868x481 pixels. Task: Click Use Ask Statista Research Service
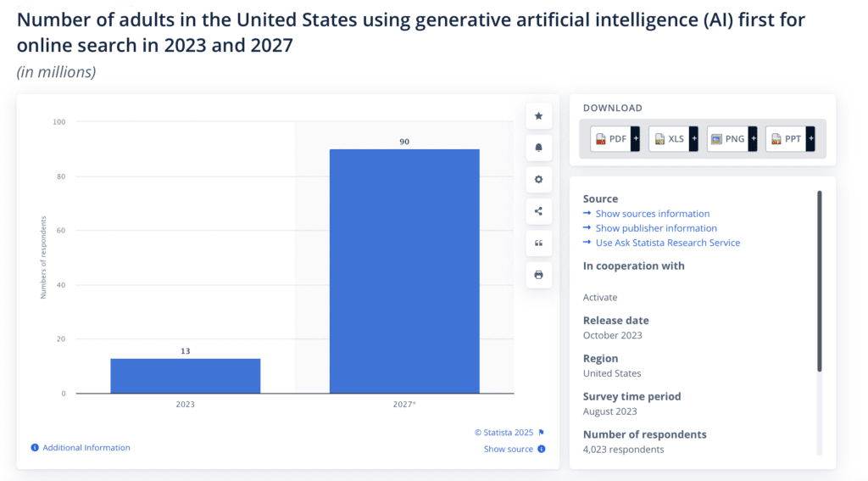(667, 243)
